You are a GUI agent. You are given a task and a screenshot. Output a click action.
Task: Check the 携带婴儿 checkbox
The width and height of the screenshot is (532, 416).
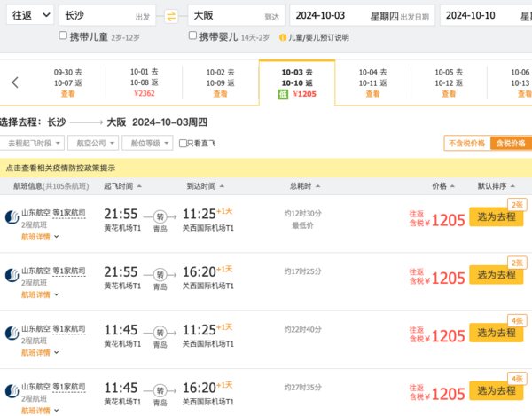pyautogui.click(x=192, y=35)
